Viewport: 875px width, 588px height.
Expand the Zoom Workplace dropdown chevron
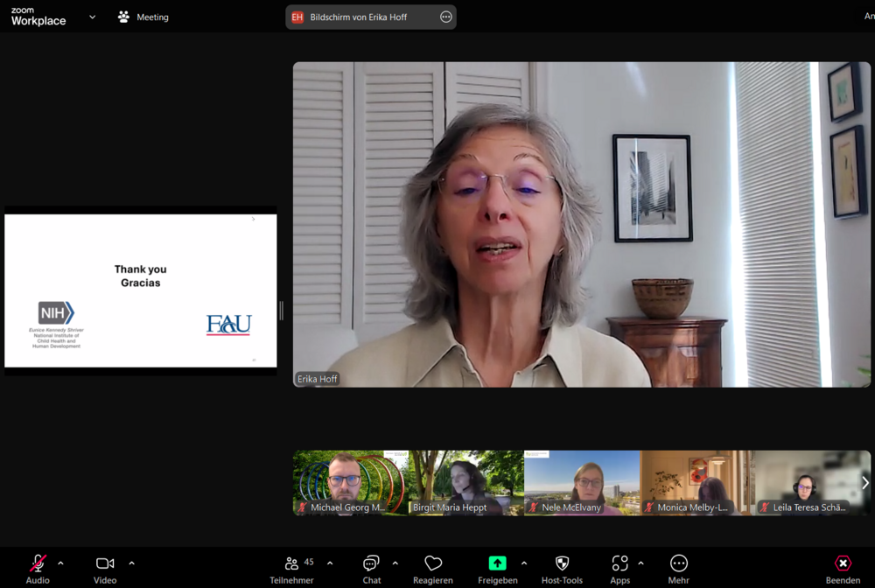click(93, 17)
